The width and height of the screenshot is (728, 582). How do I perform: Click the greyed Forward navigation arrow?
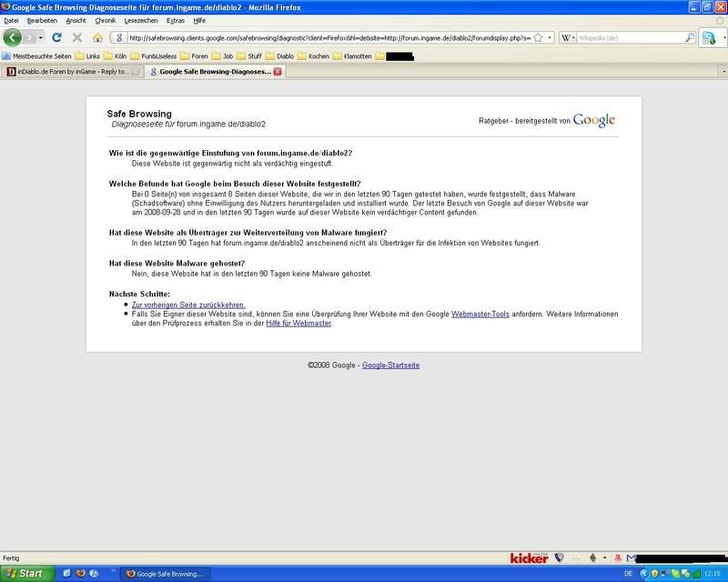pyautogui.click(x=30, y=37)
